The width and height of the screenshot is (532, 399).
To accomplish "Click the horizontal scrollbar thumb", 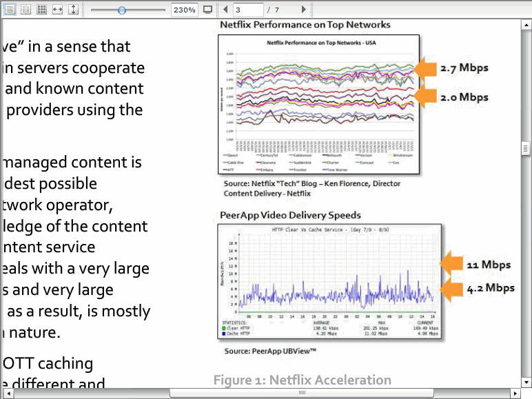I will click(x=302, y=393).
